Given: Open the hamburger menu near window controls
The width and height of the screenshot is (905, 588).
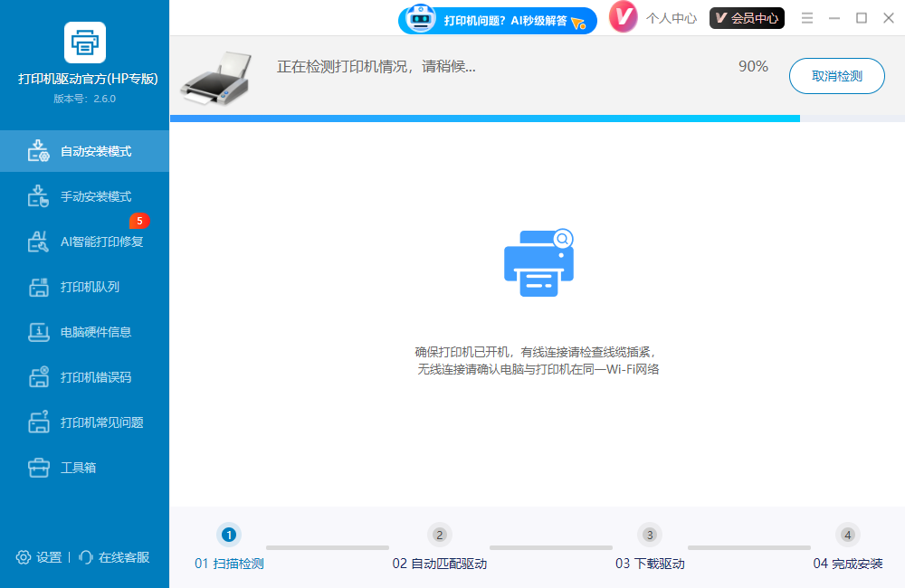Looking at the screenshot, I should (x=806, y=17).
